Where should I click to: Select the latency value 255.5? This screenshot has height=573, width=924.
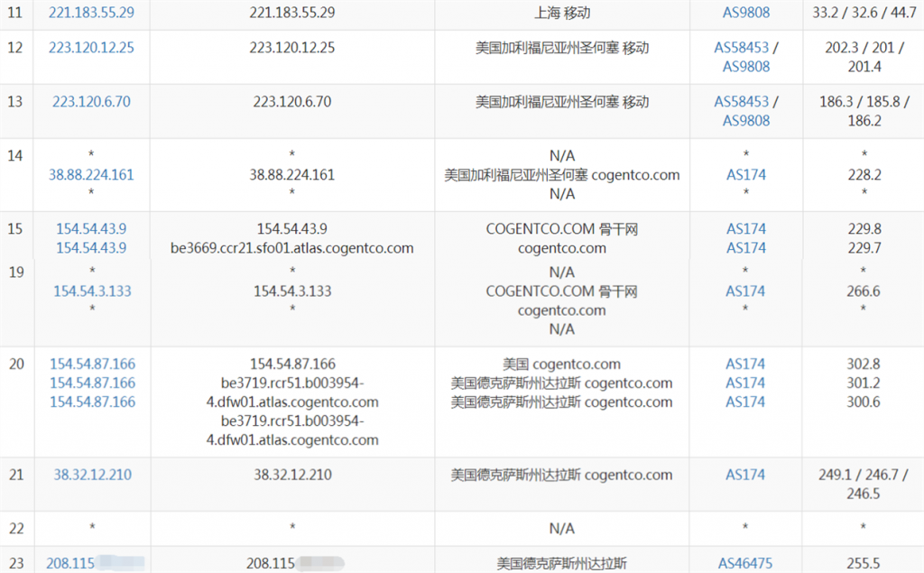pos(864,564)
